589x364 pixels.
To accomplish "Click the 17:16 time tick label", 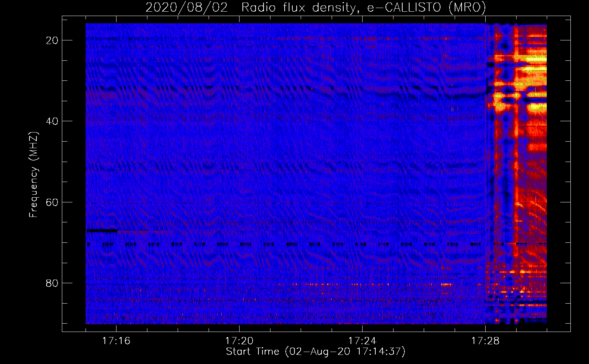I will tap(116, 341).
